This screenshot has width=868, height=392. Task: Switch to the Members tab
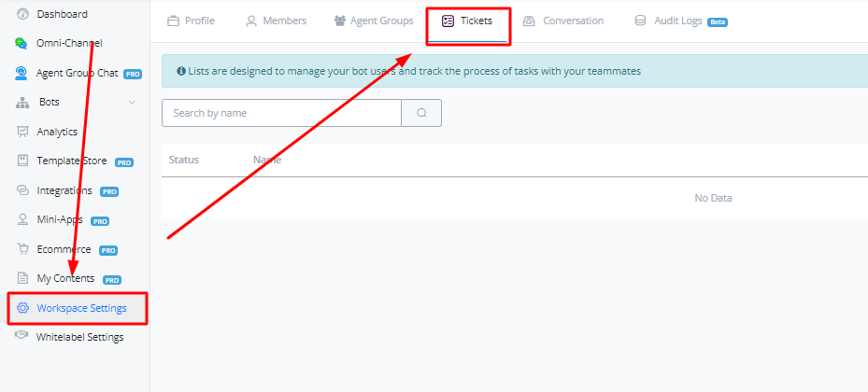(277, 21)
